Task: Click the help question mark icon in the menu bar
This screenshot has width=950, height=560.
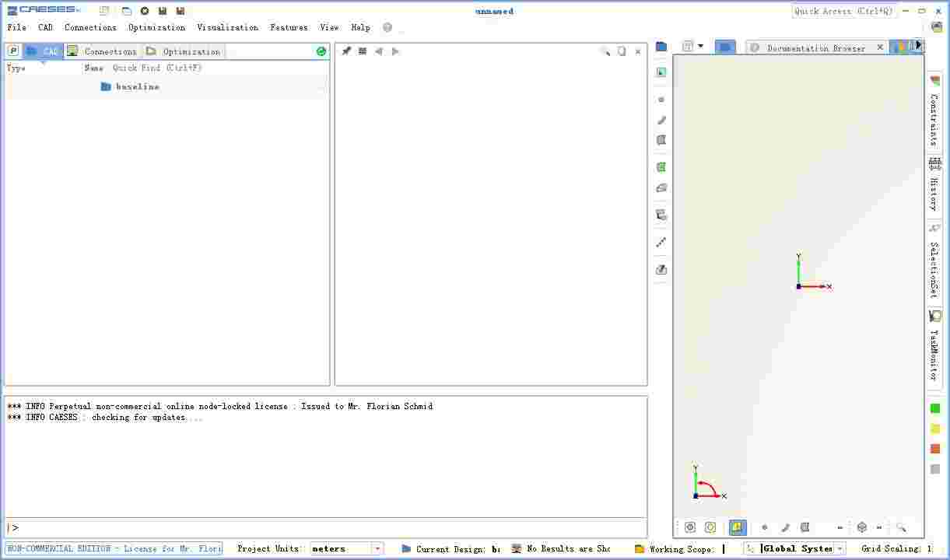Action: point(387,27)
